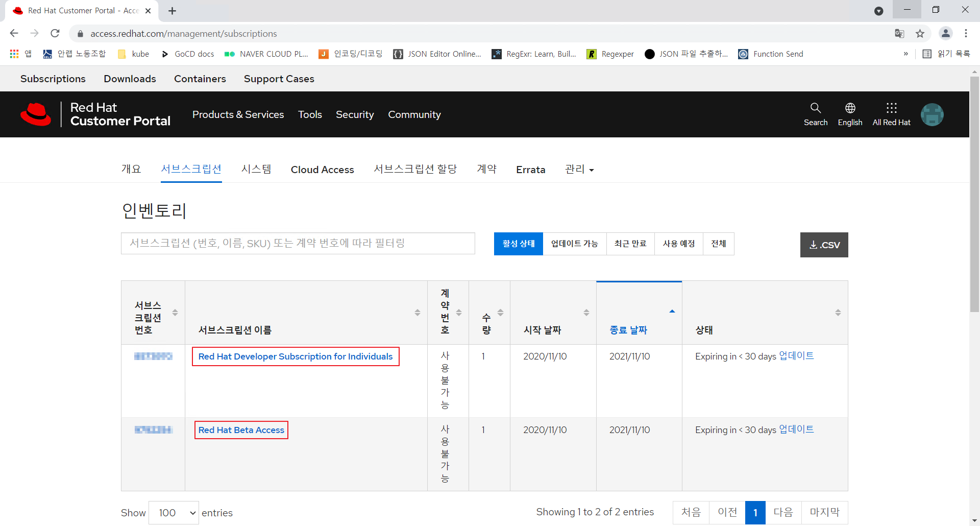Open the Google Translate icon in address bar
Image resolution: width=980 pixels, height=526 pixels.
(899, 33)
